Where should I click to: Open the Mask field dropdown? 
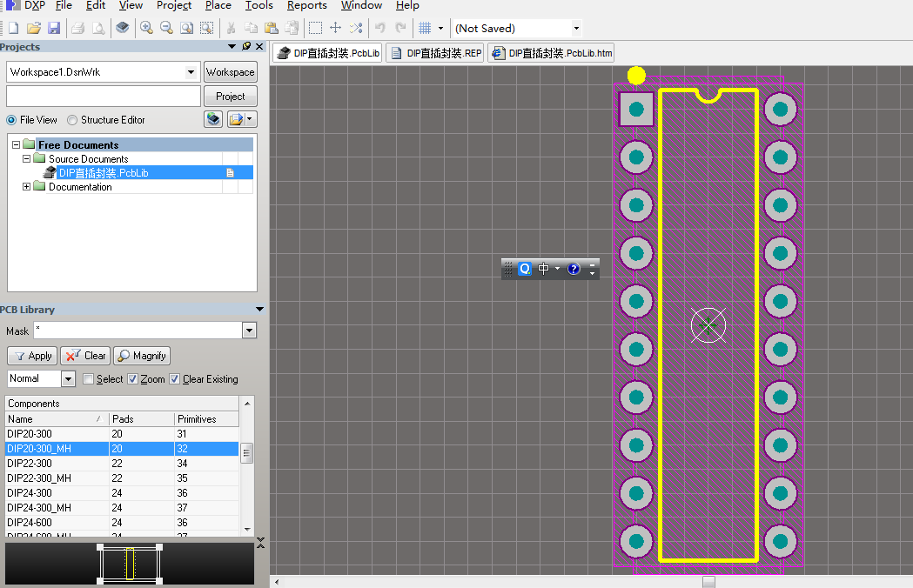[249, 331]
